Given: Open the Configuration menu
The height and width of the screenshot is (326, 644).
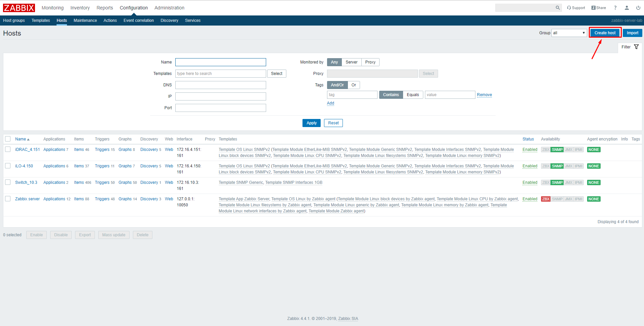Looking at the screenshot, I should click(134, 8).
